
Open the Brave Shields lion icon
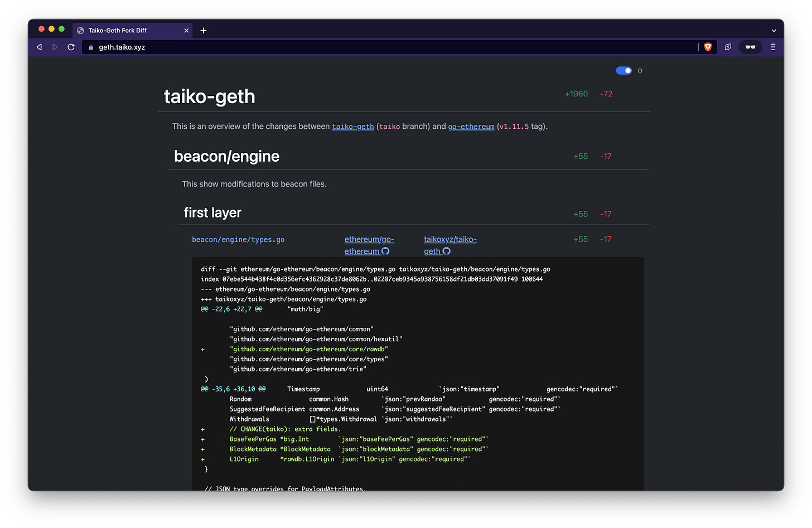click(x=708, y=47)
